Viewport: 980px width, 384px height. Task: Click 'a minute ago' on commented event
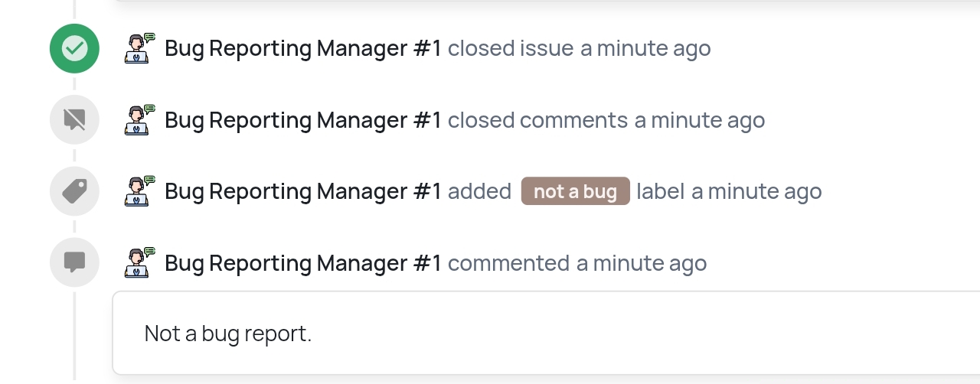[642, 263]
